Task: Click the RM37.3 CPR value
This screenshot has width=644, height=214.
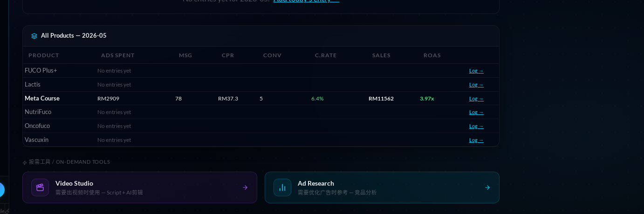Action: click(228, 99)
